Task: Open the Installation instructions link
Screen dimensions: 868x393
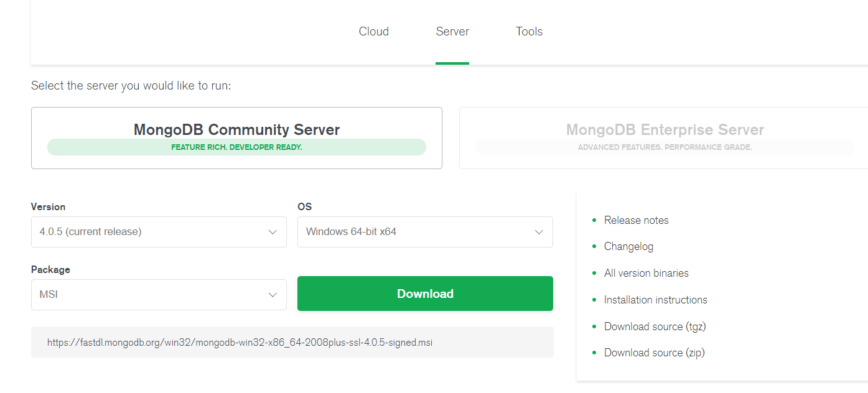Action: click(x=655, y=300)
